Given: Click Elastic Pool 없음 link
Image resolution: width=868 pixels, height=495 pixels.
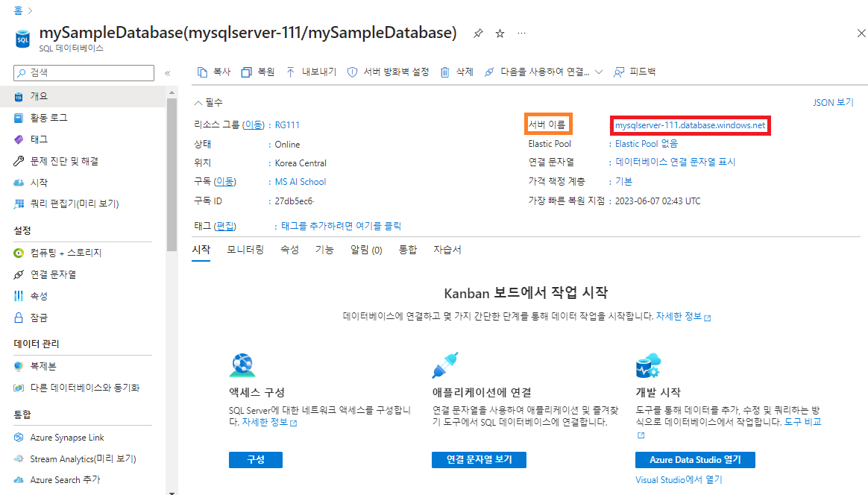Looking at the screenshot, I should pyautogui.click(x=646, y=143).
